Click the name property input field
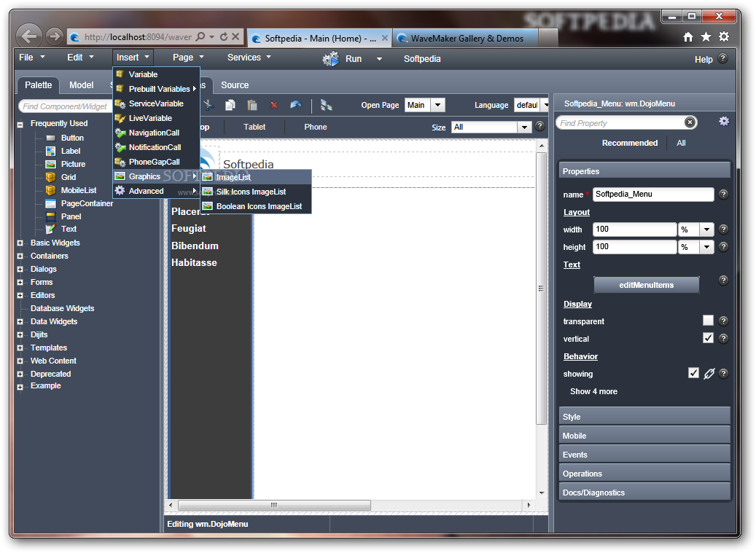The height and width of the screenshot is (553, 756). [x=652, y=194]
